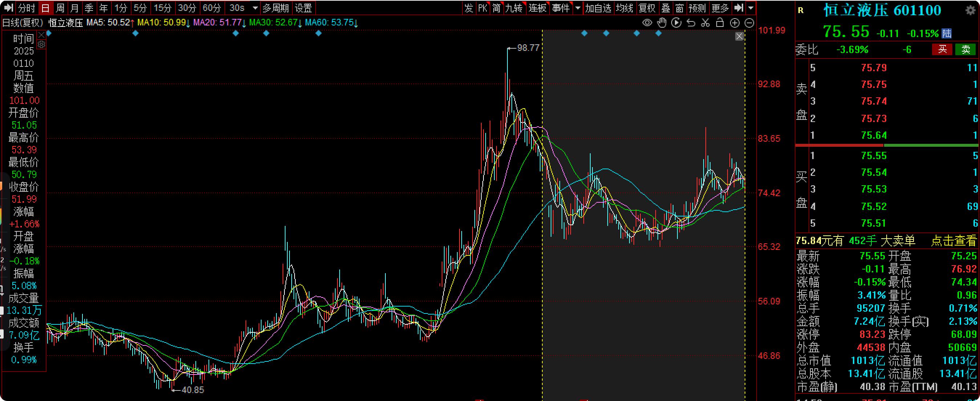The image size is (980, 401).
Task: Toggle 事件 event markers
Action: [561, 8]
